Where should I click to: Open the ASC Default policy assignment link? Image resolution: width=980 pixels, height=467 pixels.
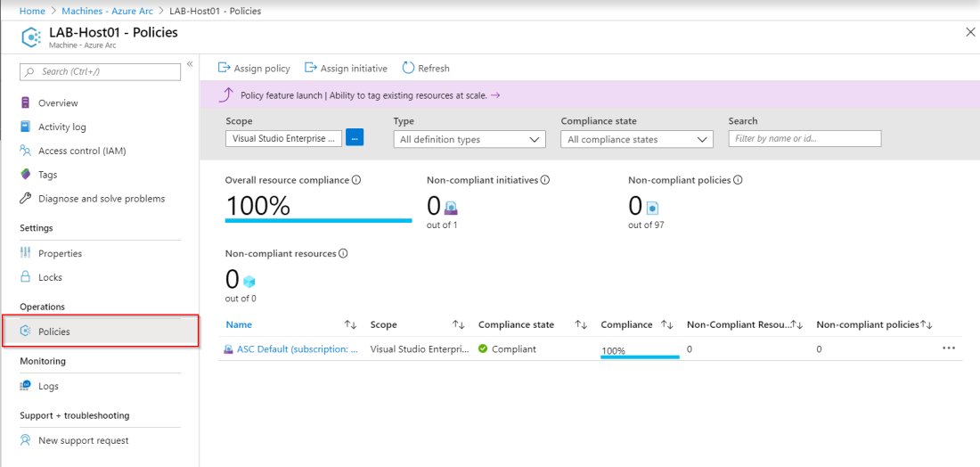(x=297, y=349)
